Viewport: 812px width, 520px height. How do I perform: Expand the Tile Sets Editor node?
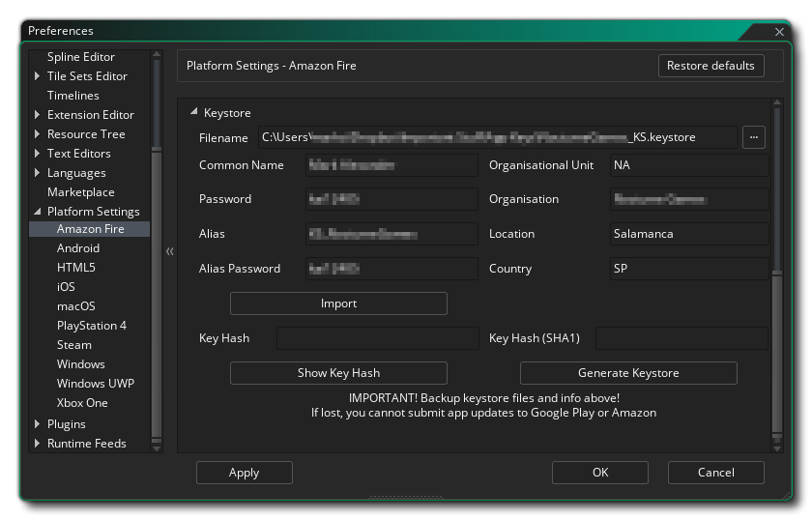[37, 76]
